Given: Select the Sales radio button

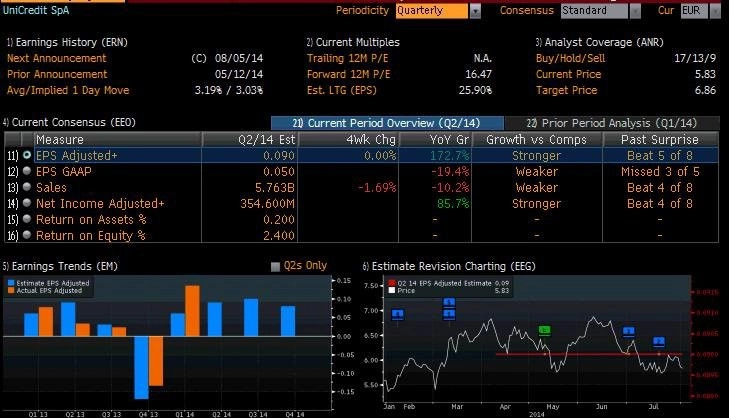Looking at the screenshot, I should tap(27, 187).
